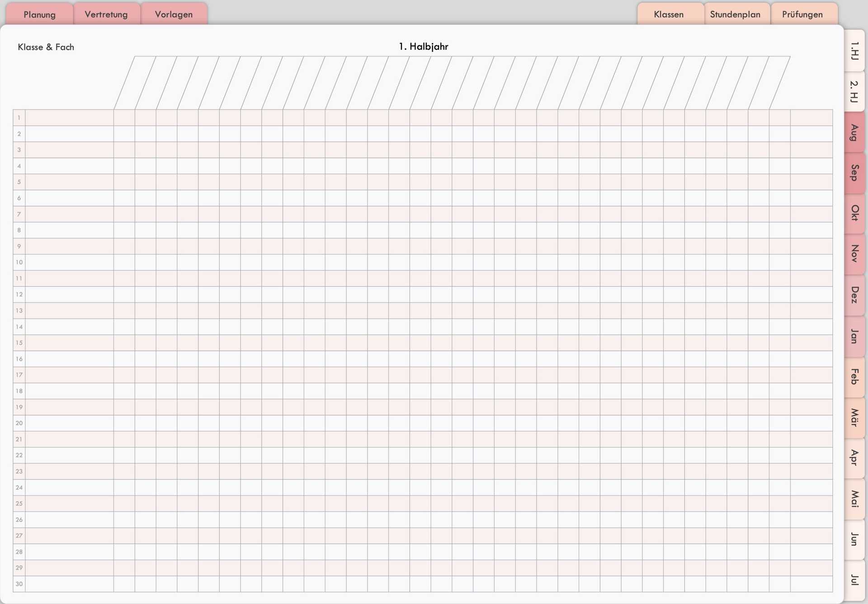Screen dimensions: 868x604
Task: Click the 'Klasse & Fach' label
Action: tap(46, 47)
